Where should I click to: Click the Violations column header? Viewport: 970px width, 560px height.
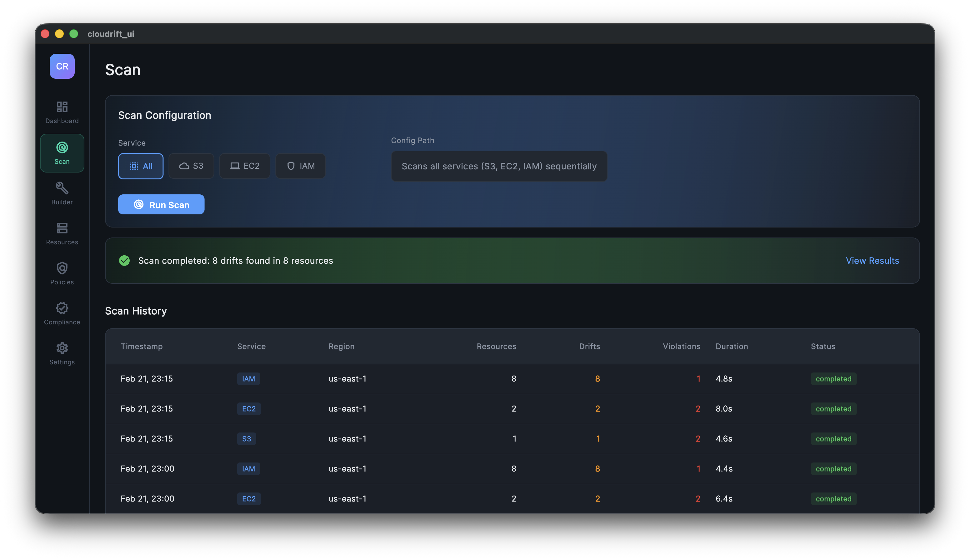681,346
